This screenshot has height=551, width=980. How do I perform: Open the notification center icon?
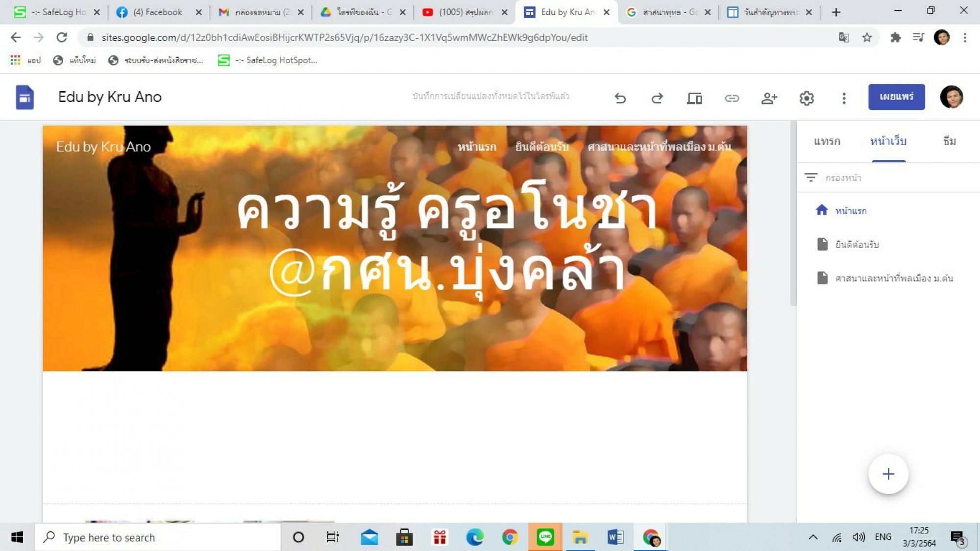tap(958, 538)
